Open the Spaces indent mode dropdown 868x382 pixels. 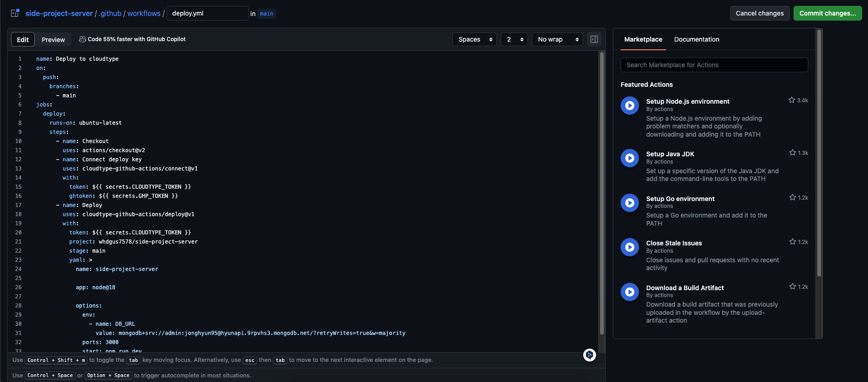point(475,39)
